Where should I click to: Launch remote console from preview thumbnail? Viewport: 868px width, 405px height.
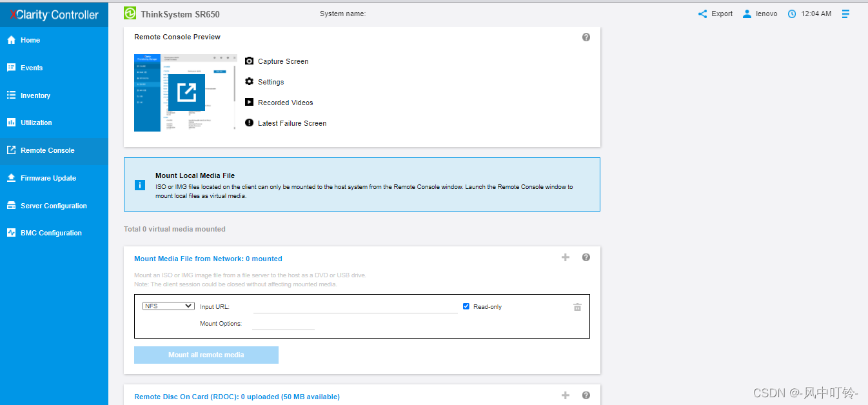pyautogui.click(x=186, y=93)
